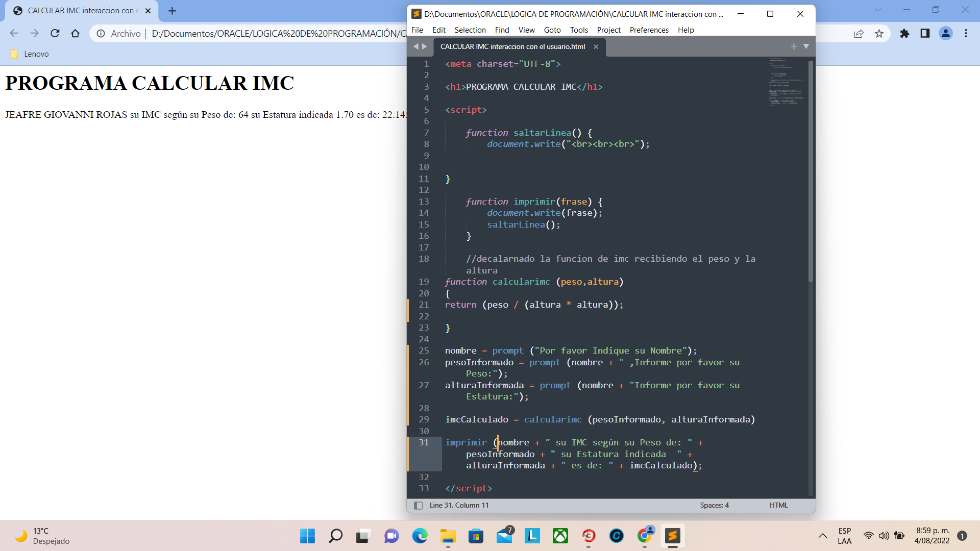Show hidden system tray icons

(x=823, y=536)
